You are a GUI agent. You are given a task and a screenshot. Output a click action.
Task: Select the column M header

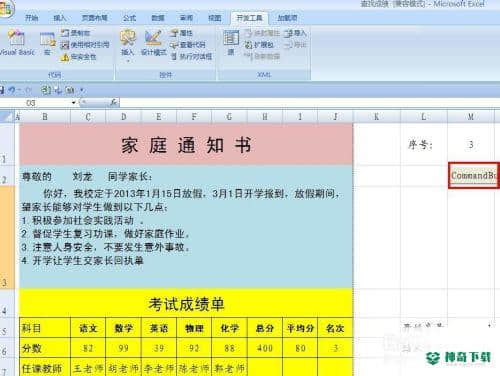(470, 117)
